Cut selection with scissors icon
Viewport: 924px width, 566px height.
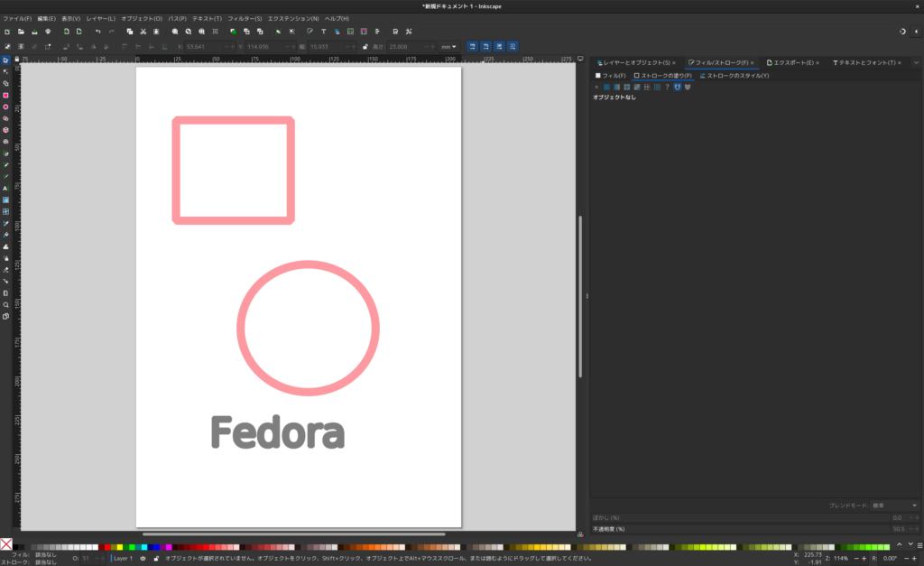point(143,32)
